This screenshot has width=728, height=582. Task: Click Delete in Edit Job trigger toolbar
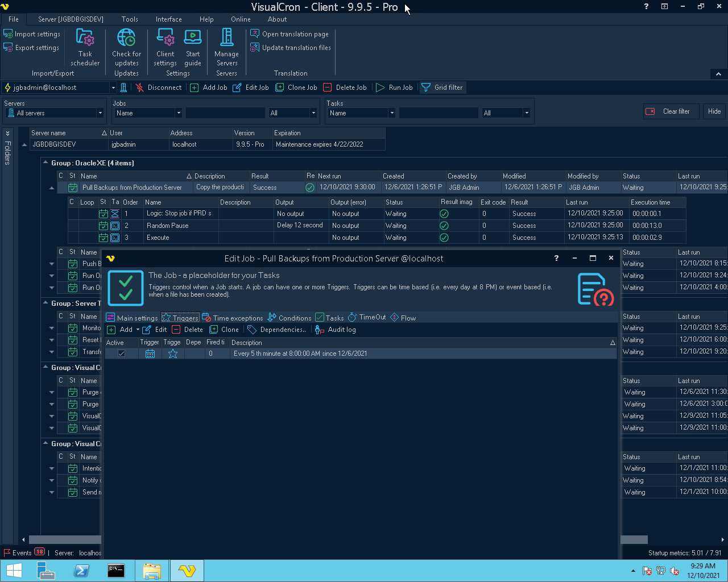coord(188,330)
